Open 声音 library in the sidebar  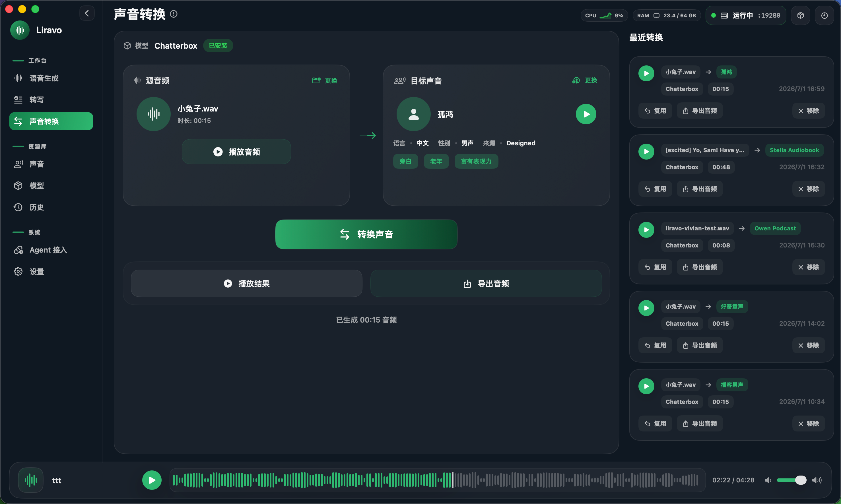click(x=51, y=164)
